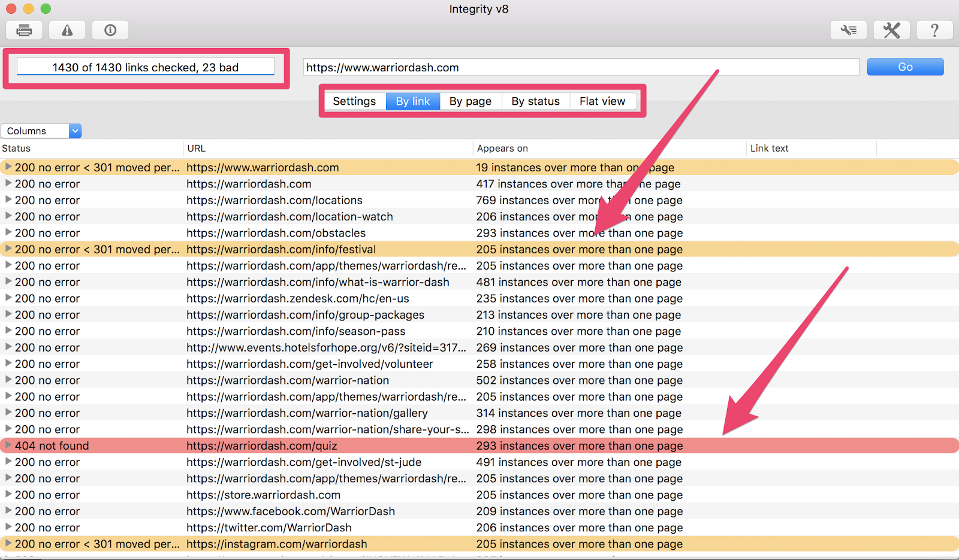Click '502 instances over more than one page'

(x=580, y=380)
